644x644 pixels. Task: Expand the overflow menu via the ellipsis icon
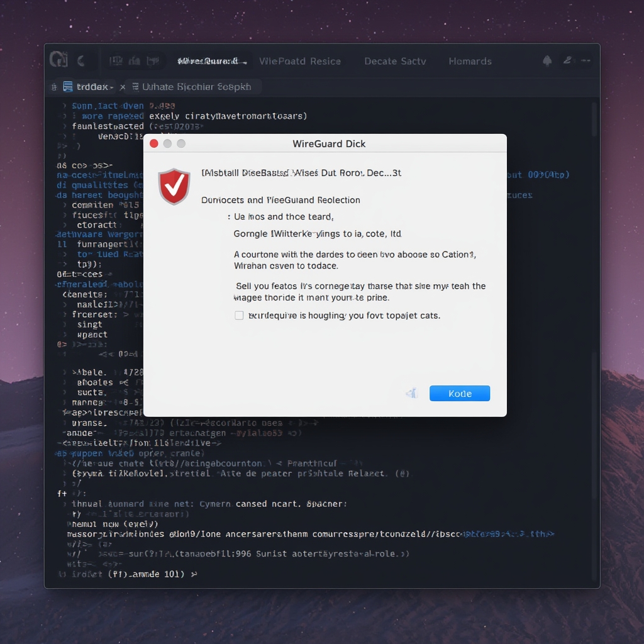(x=586, y=60)
